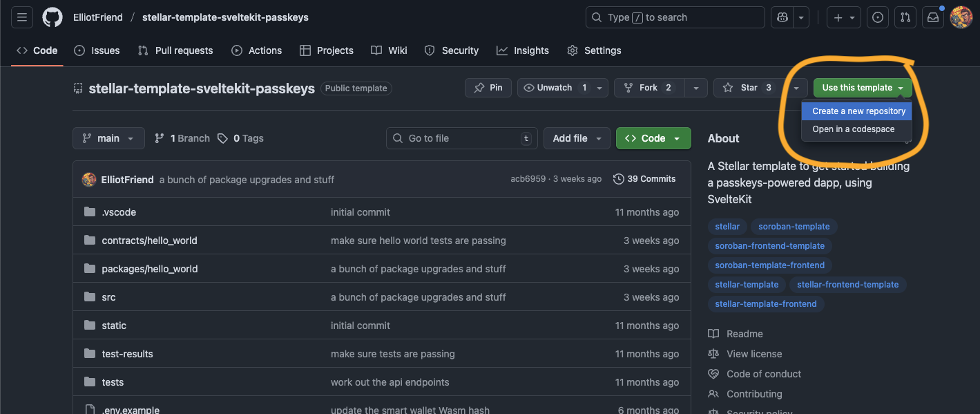
Task: Pin the repository
Action: (x=488, y=88)
